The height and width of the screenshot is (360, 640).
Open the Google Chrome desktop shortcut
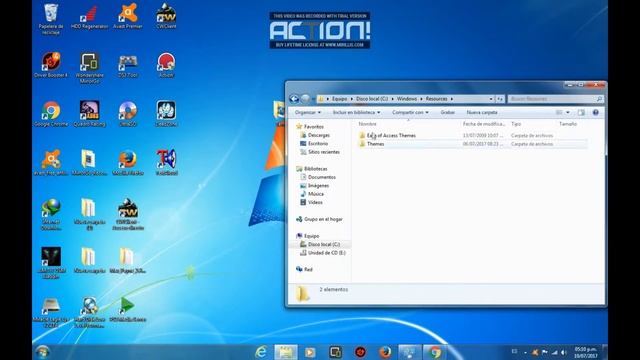pyautogui.click(x=51, y=114)
